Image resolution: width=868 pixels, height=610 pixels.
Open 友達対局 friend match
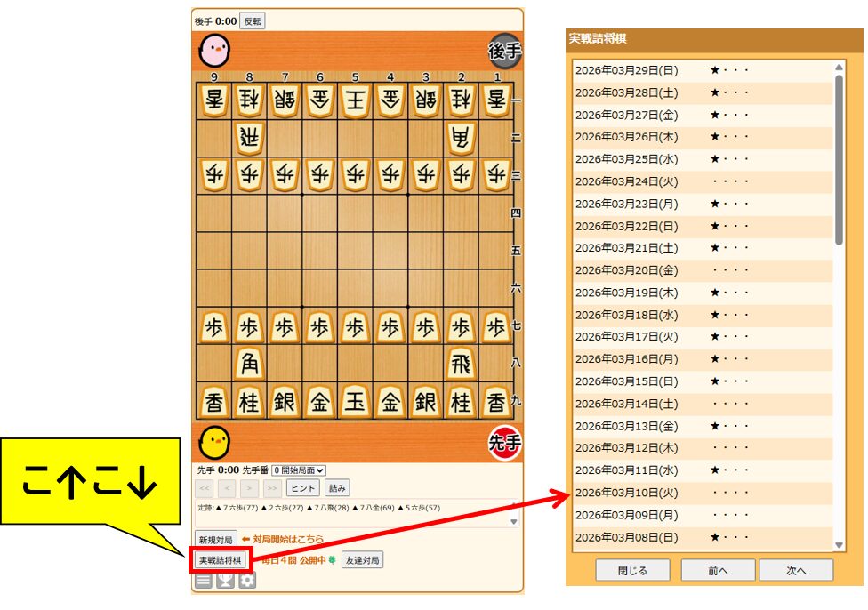(x=362, y=560)
